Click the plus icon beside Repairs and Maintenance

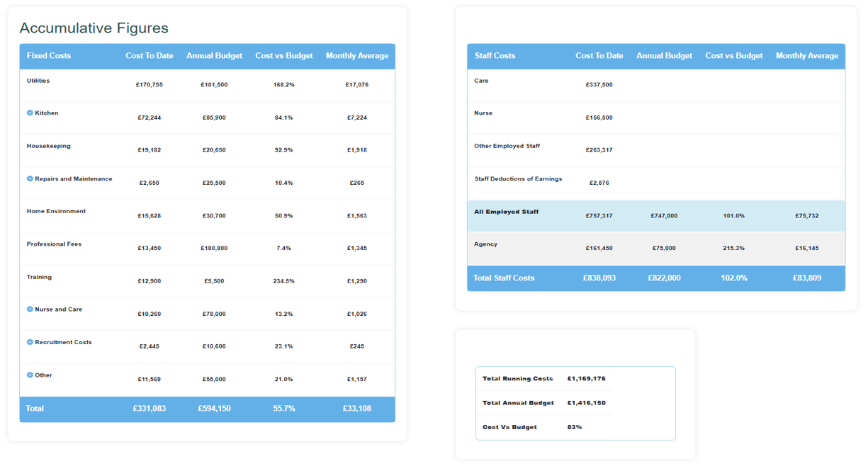(30, 179)
